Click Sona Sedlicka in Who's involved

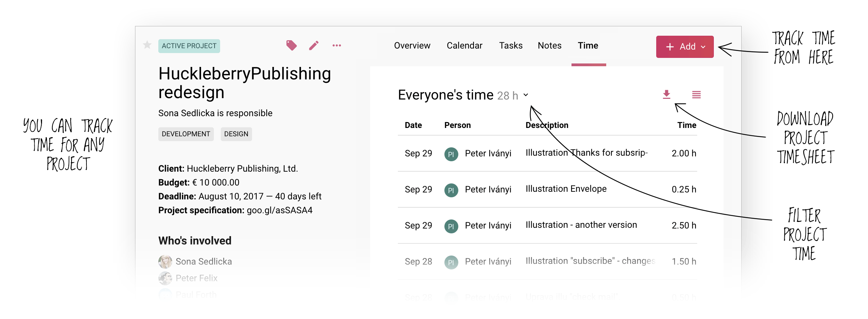coord(204,261)
